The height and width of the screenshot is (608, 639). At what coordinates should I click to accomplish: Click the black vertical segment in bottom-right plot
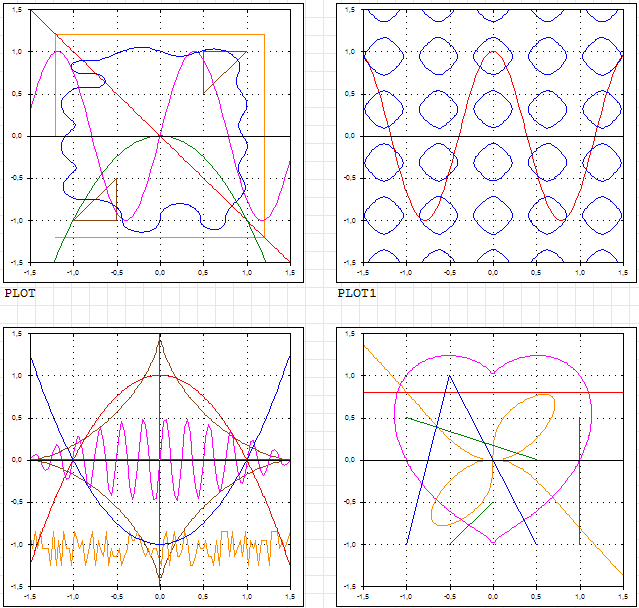pos(579,480)
